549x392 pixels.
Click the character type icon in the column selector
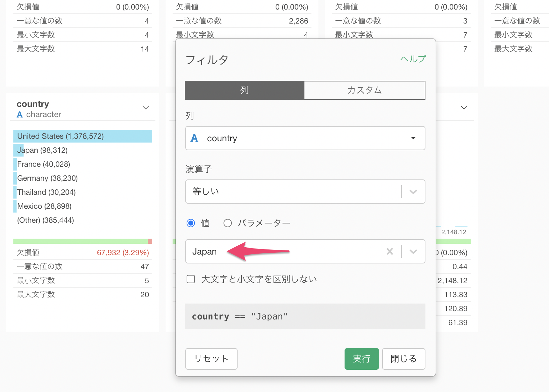pyautogui.click(x=194, y=138)
